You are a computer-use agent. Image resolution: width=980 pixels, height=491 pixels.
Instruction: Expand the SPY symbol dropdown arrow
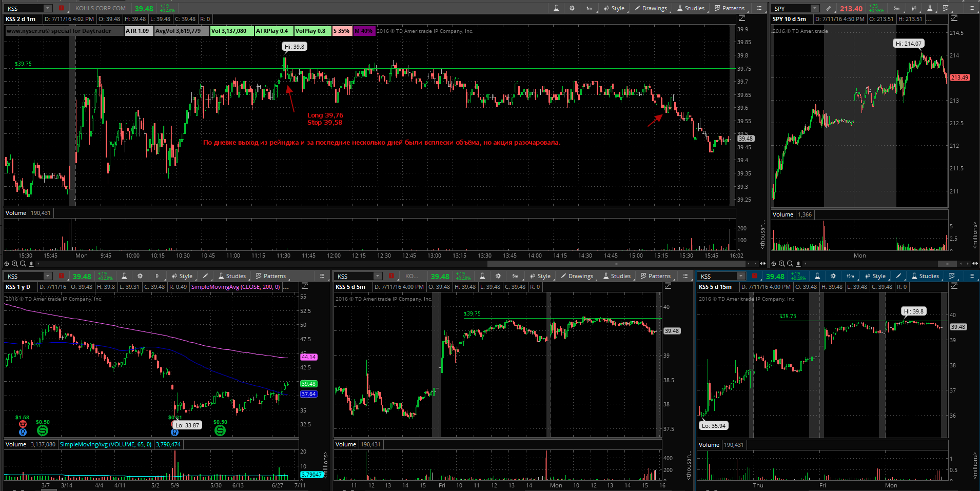point(815,8)
